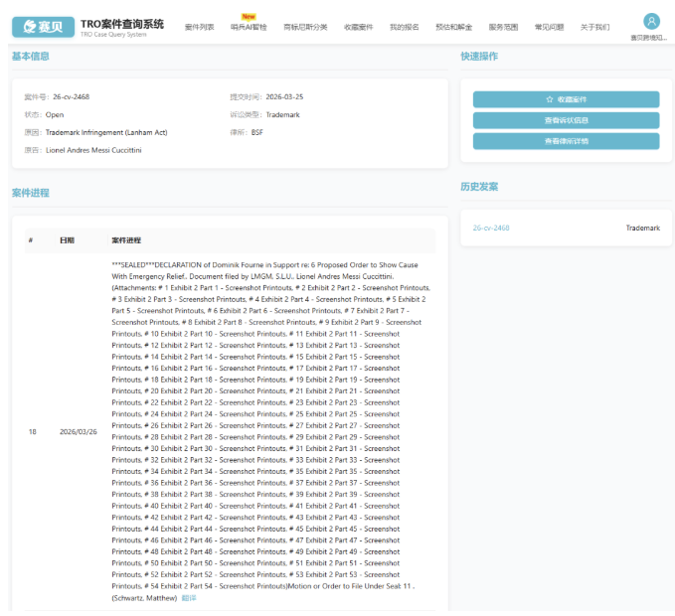Click the 赛贝 logo icon

point(37,27)
